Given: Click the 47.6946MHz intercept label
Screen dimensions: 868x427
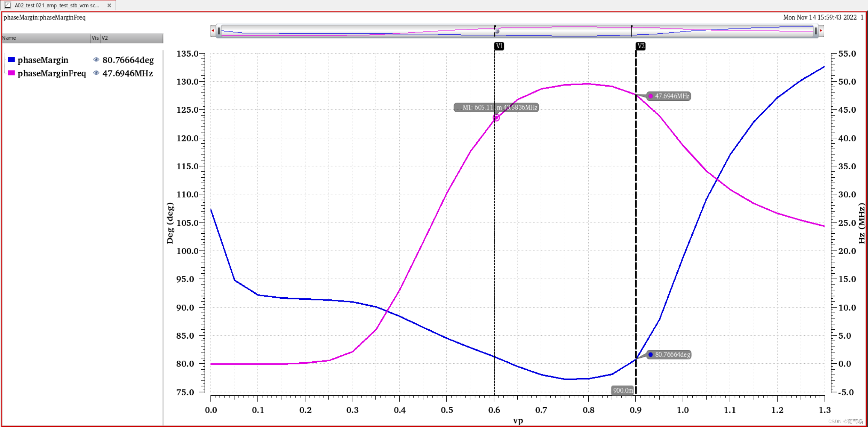Looking at the screenshot, I should click(x=669, y=96).
